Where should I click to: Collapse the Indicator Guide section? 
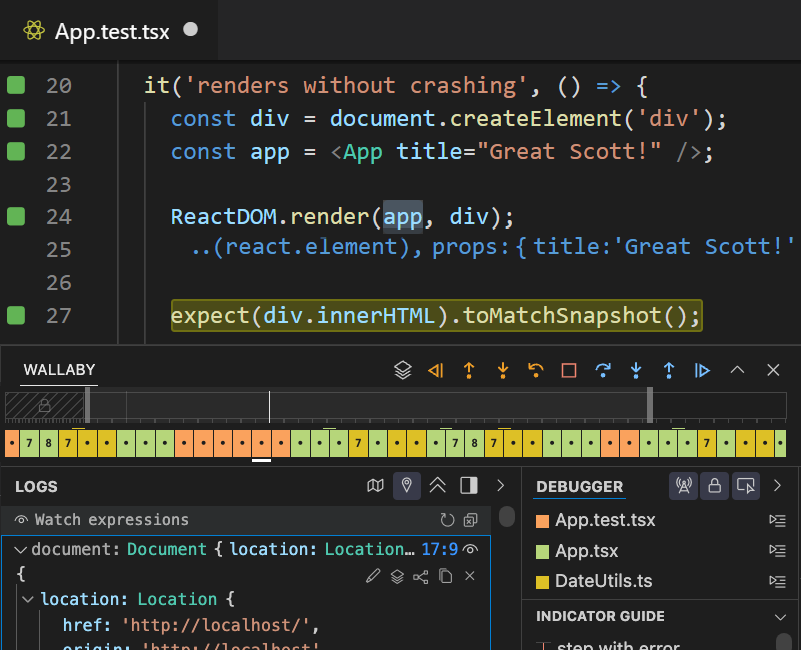(x=781, y=616)
